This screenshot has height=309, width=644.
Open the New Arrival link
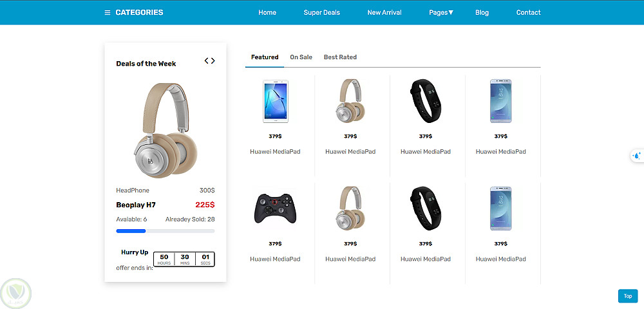pos(384,13)
